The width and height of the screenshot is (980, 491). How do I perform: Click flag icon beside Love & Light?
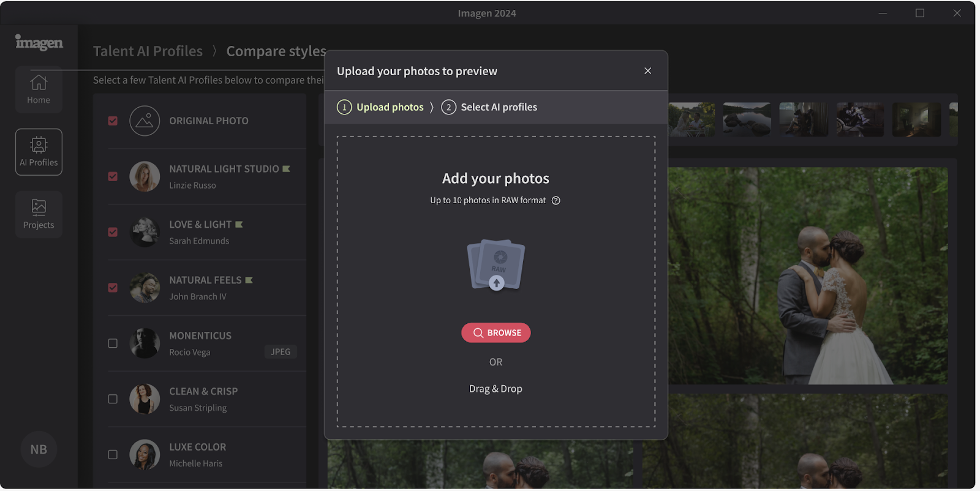(x=239, y=224)
